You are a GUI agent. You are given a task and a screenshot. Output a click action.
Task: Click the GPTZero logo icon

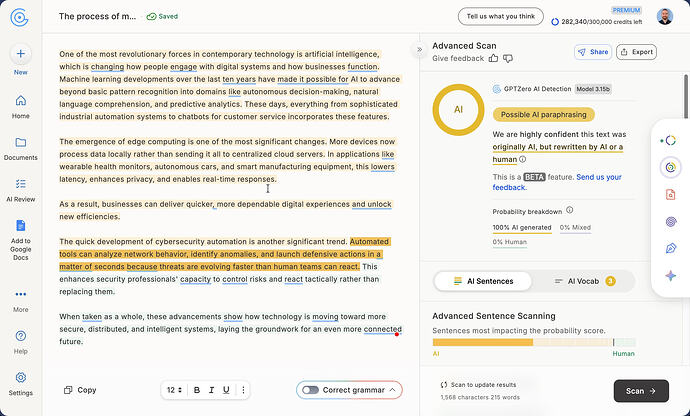pyautogui.click(x=20, y=17)
